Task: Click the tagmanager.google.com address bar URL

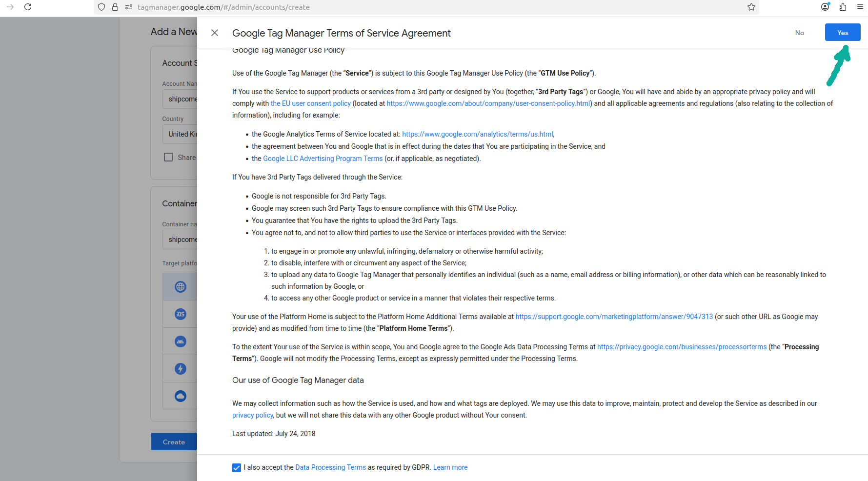Action: (x=223, y=7)
